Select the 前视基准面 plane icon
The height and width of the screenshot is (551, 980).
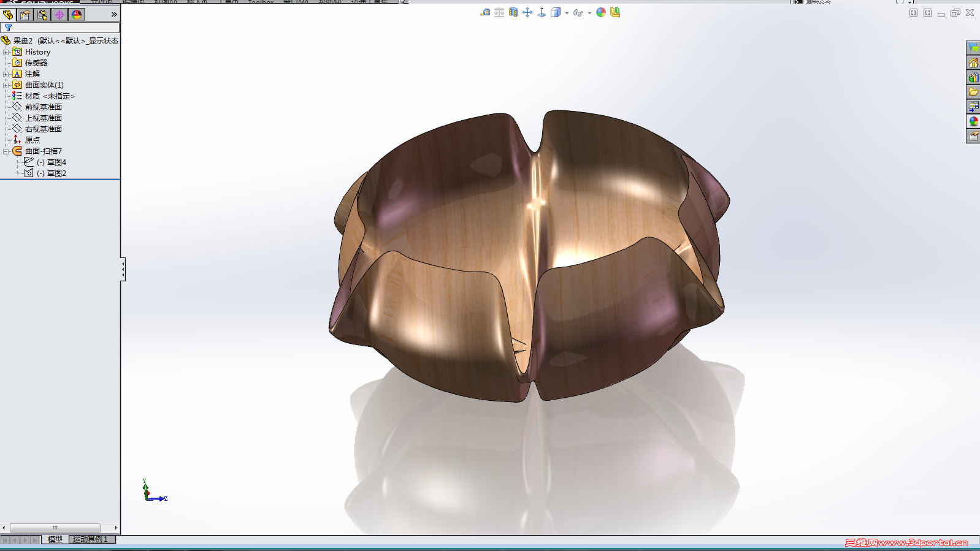tap(17, 107)
